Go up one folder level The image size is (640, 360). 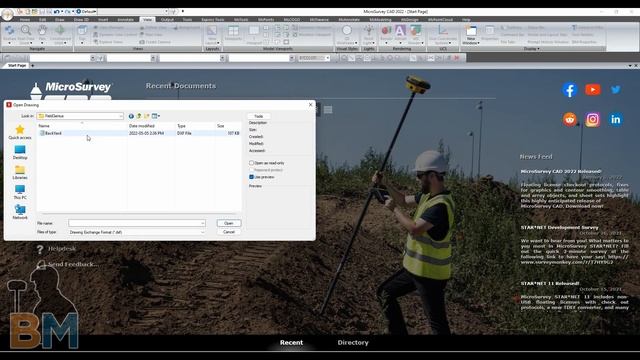(x=139, y=116)
